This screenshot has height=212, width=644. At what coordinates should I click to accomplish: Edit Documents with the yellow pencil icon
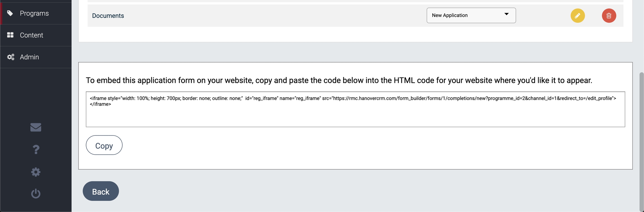click(x=577, y=16)
